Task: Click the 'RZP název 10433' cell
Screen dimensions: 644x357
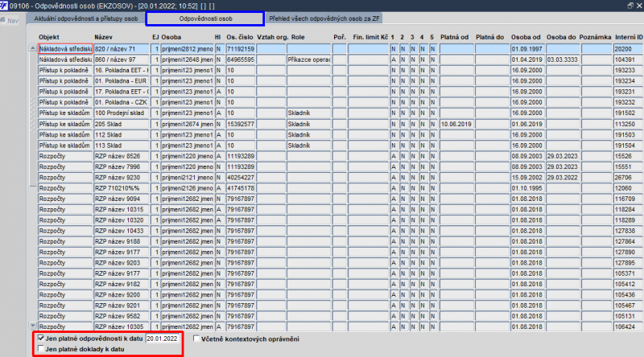Action: [122, 231]
